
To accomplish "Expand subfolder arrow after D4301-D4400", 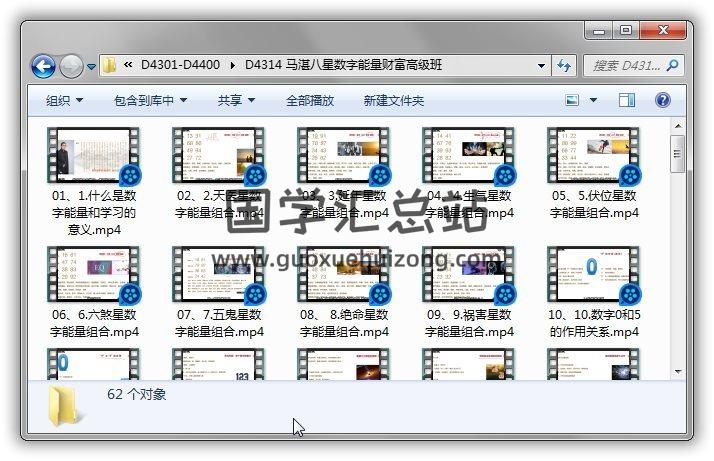I will coord(233,66).
